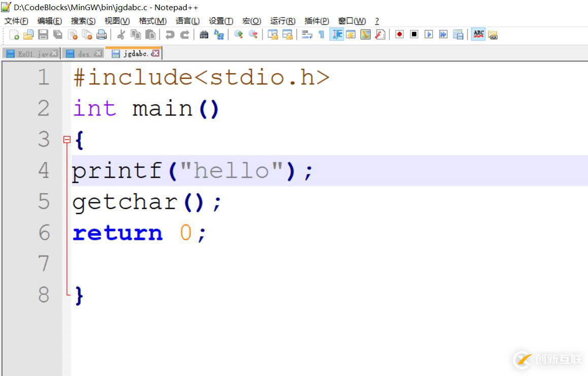The image size is (588, 376).
Task: Click the Save All toolbar icon
Action: [58, 35]
